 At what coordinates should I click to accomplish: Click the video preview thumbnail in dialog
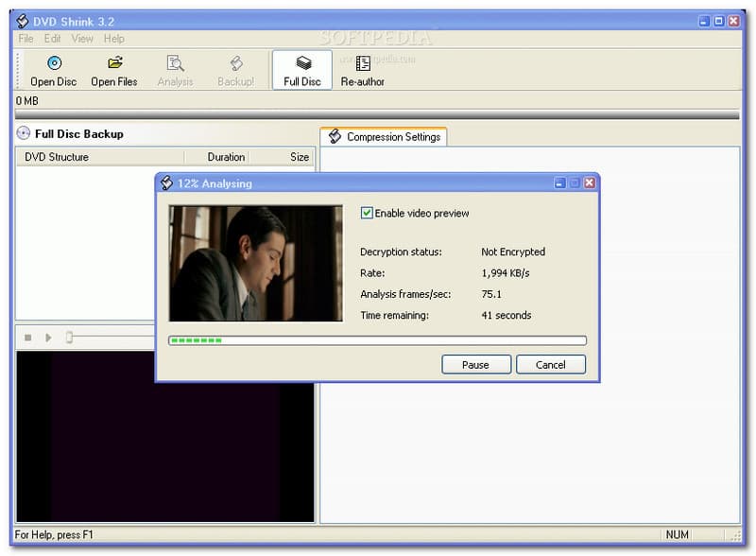point(255,264)
